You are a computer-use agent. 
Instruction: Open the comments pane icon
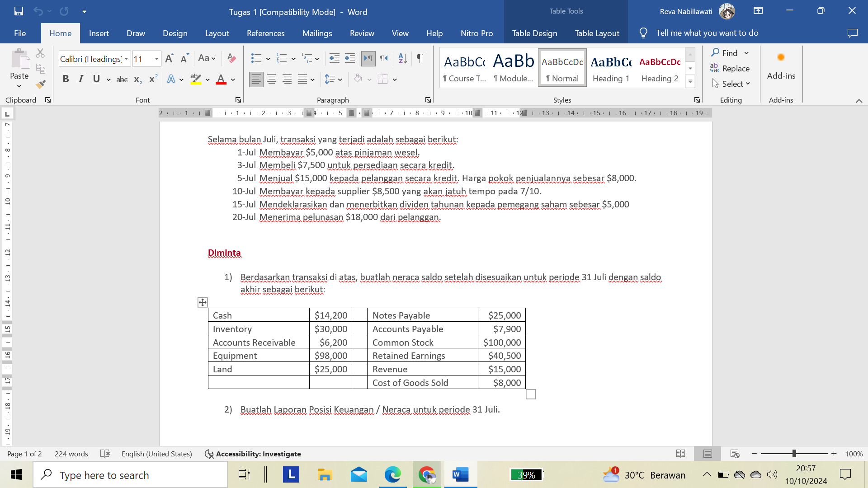(852, 33)
